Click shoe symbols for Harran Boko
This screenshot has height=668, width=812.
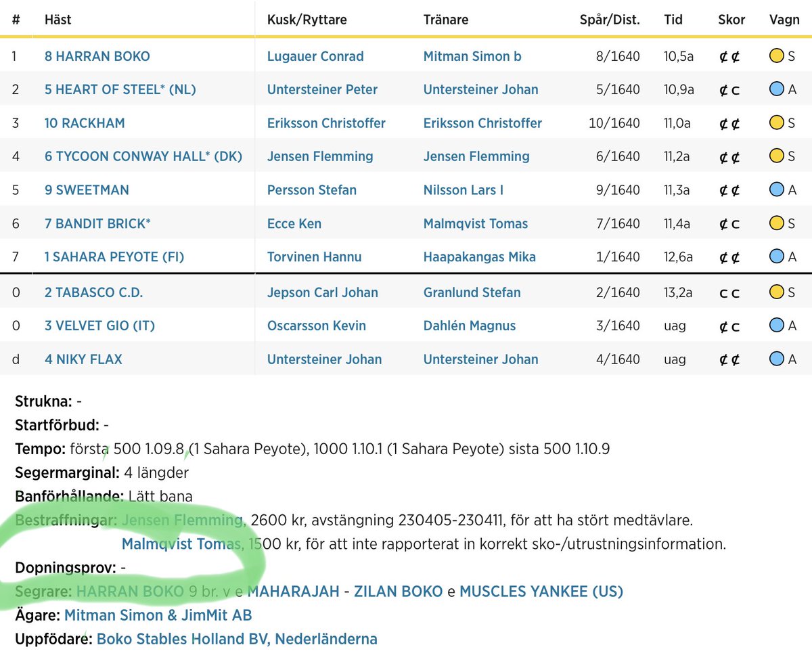point(729,56)
